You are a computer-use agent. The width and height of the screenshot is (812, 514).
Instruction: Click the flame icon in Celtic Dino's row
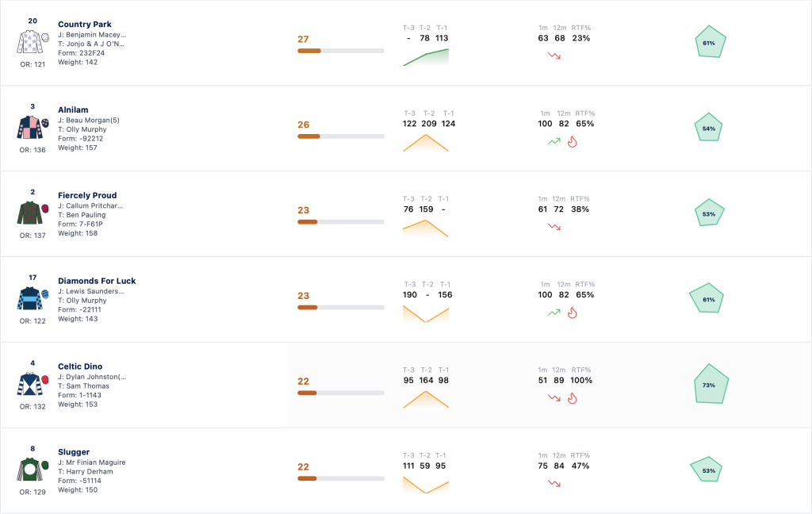click(x=573, y=398)
